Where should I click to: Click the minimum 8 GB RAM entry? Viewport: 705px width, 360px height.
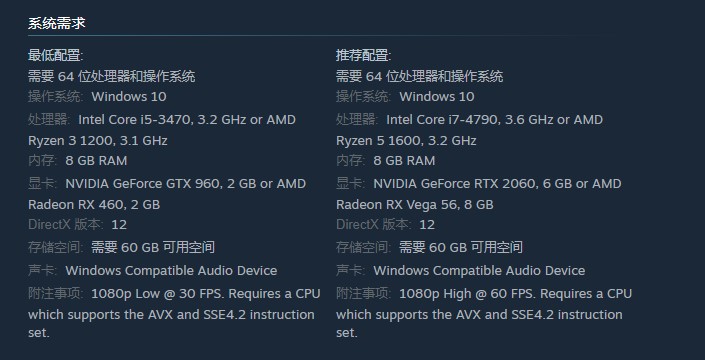(96, 161)
